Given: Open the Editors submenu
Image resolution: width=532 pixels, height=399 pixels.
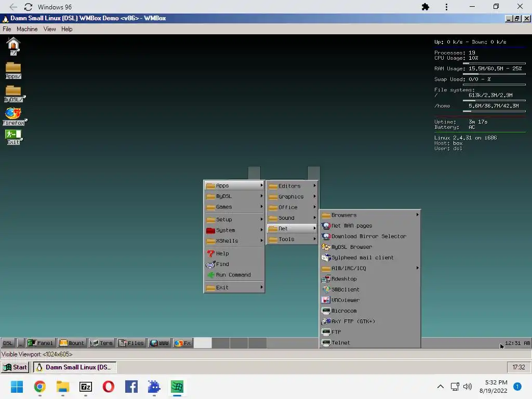Looking at the screenshot, I should coord(292,186).
